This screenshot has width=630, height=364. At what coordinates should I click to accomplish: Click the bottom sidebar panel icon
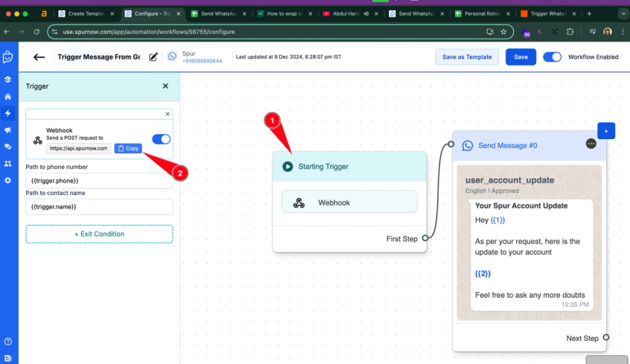click(x=7, y=358)
